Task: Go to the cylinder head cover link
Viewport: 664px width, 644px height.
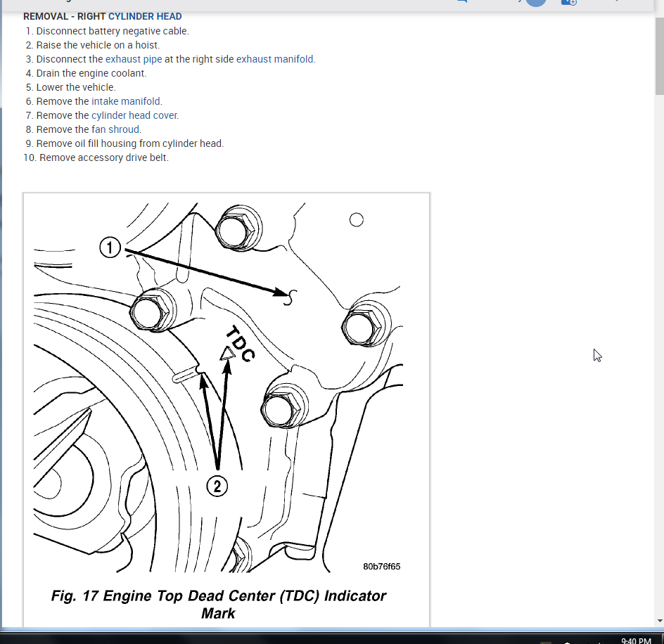Action: click(x=134, y=115)
